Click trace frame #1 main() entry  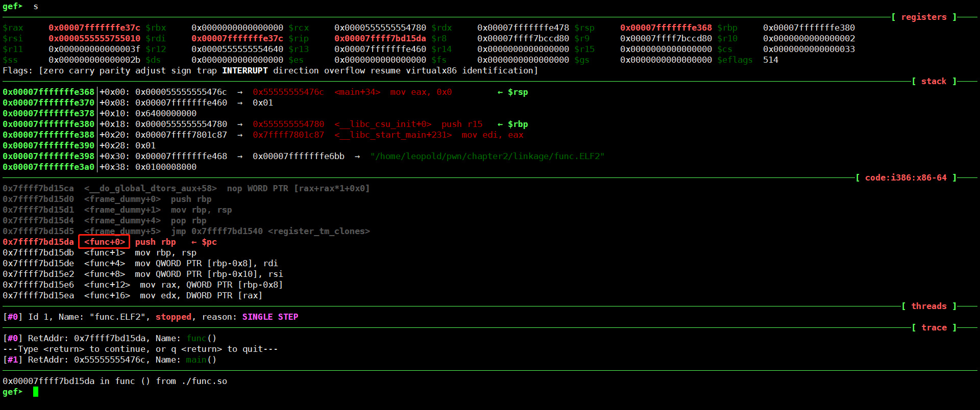click(x=110, y=360)
